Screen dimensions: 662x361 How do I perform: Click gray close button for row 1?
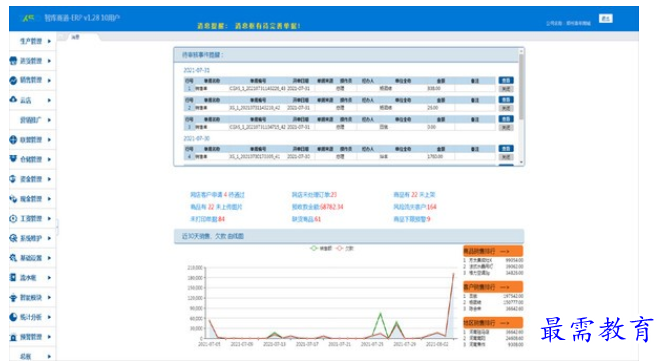click(506, 89)
